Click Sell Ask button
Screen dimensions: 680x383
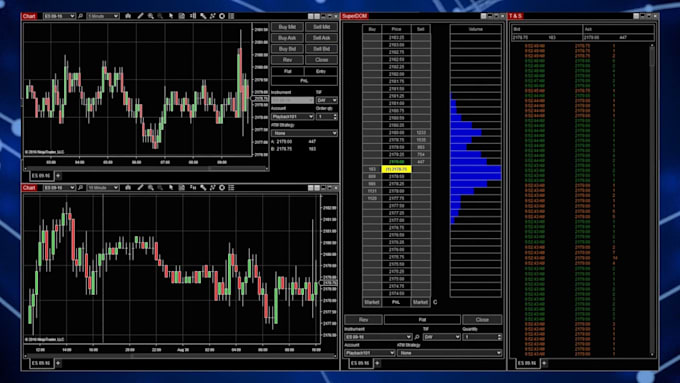point(321,38)
